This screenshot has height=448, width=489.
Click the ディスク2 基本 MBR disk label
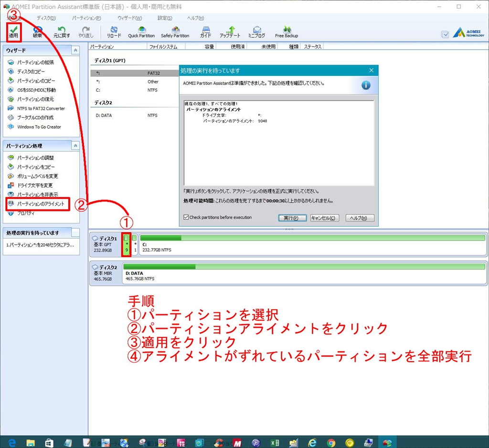coord(105,273)
